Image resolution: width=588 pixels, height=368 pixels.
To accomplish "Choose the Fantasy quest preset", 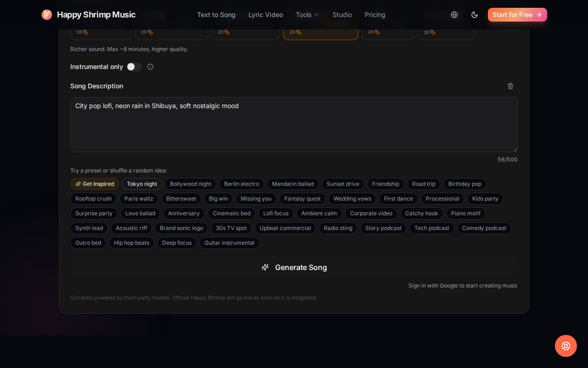I will pos(302,199).
